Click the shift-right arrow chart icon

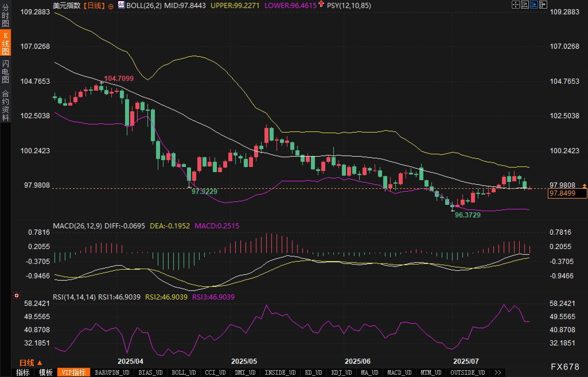coord(543,5)
